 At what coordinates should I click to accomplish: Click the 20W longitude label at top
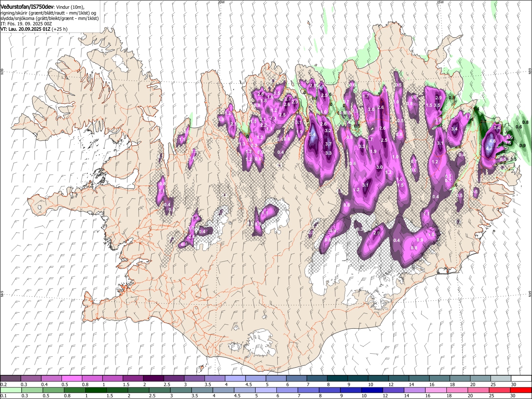(222, 2)
